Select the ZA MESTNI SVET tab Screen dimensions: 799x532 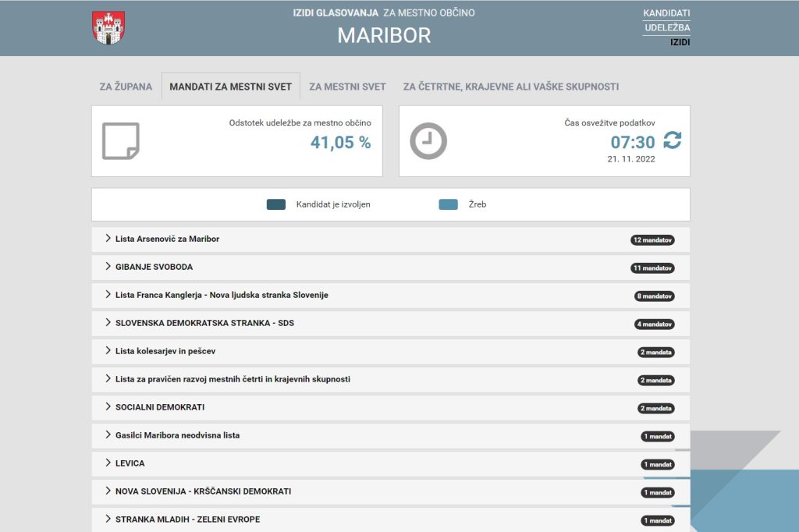coord(347,87)
